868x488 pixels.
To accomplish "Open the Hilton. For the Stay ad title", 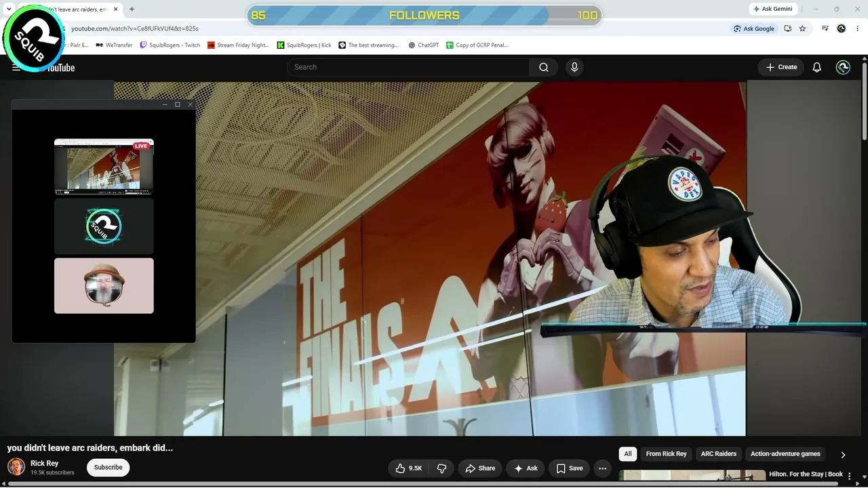I will (x=806, y=474).
